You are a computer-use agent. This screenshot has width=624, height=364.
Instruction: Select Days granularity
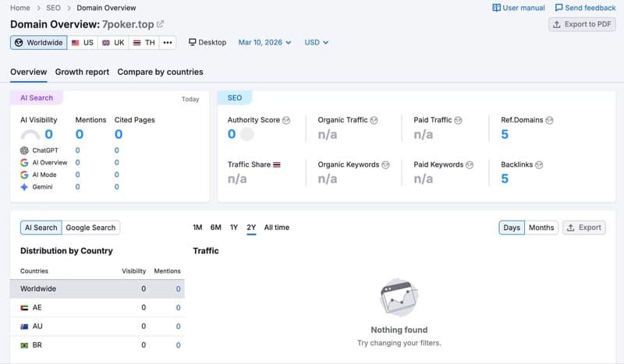(512, 228)
